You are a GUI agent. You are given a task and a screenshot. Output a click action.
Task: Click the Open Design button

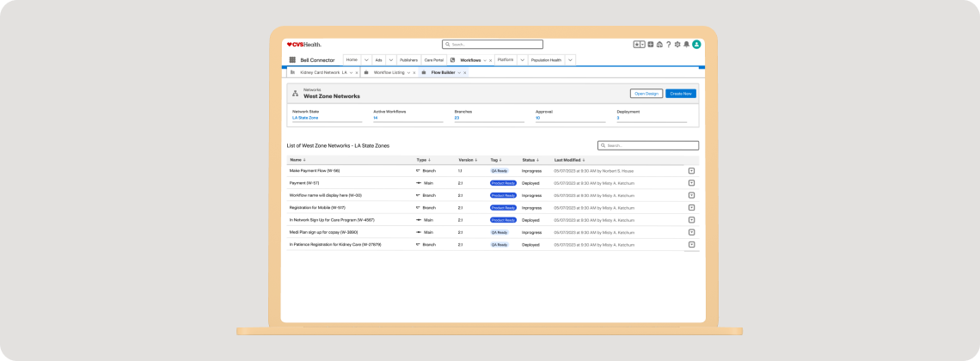(646, 93)
